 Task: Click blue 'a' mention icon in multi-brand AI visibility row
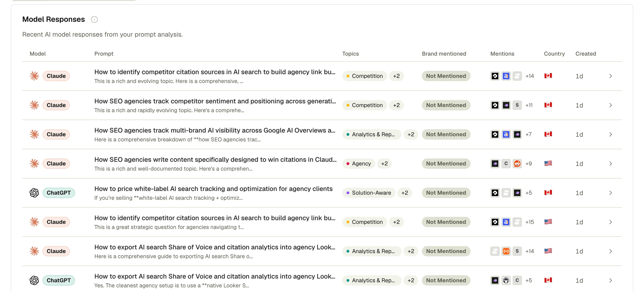tap(506, 134)
